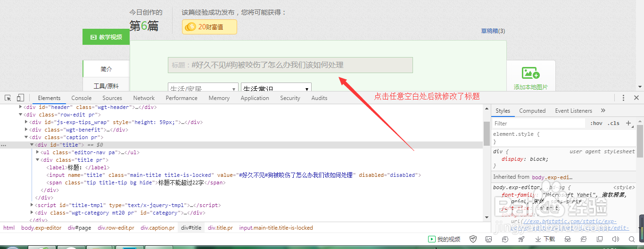This screenshot has width=644, height=249.
Task: Collapse the div class="title pr" node
Action: point(38,160)
